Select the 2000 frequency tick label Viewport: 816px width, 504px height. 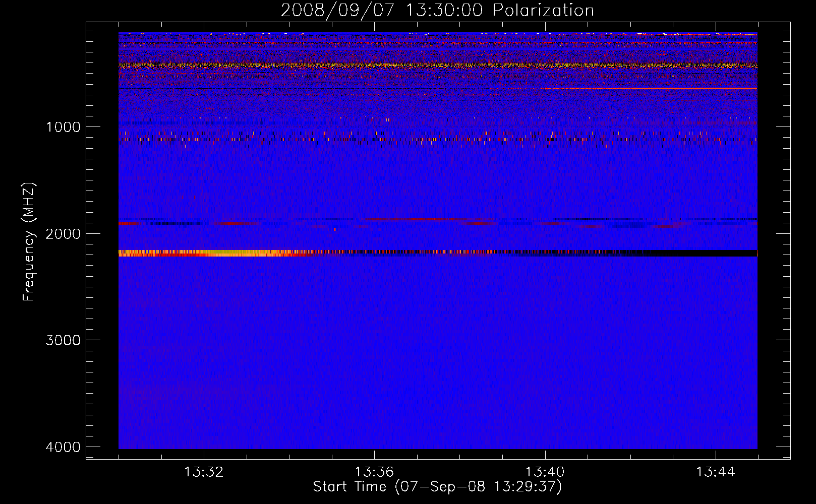point(63,233)
